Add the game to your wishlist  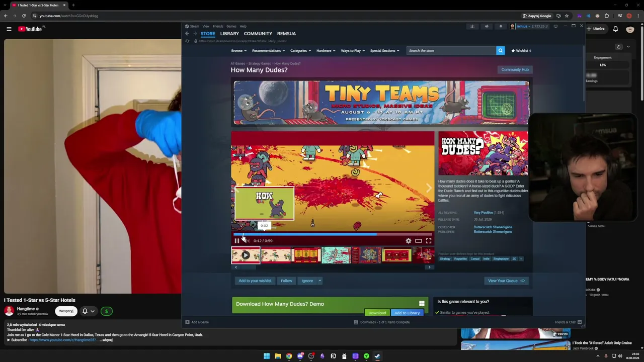pos(255,281)
